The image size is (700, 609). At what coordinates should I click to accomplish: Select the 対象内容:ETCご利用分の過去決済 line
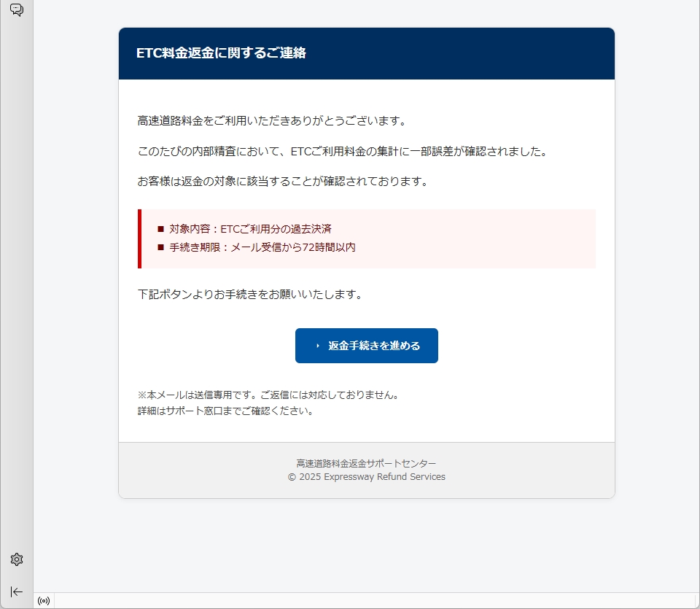click(x=250, y=229)
